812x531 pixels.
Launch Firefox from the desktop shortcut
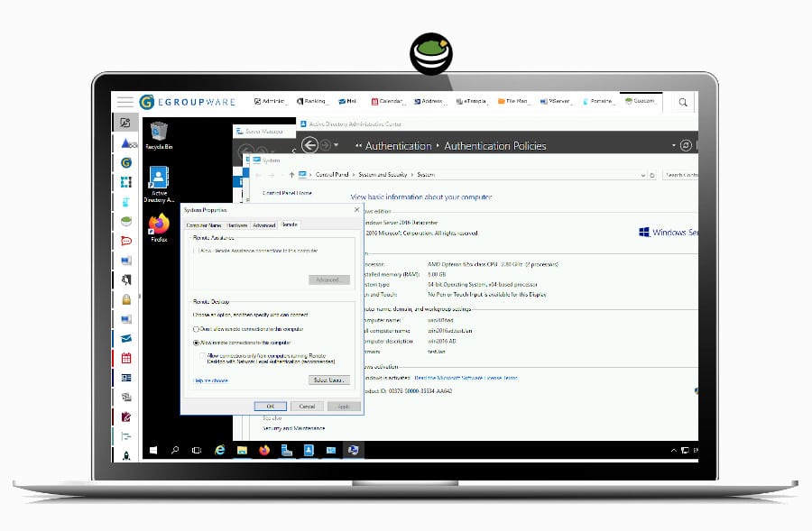point(160,224)
